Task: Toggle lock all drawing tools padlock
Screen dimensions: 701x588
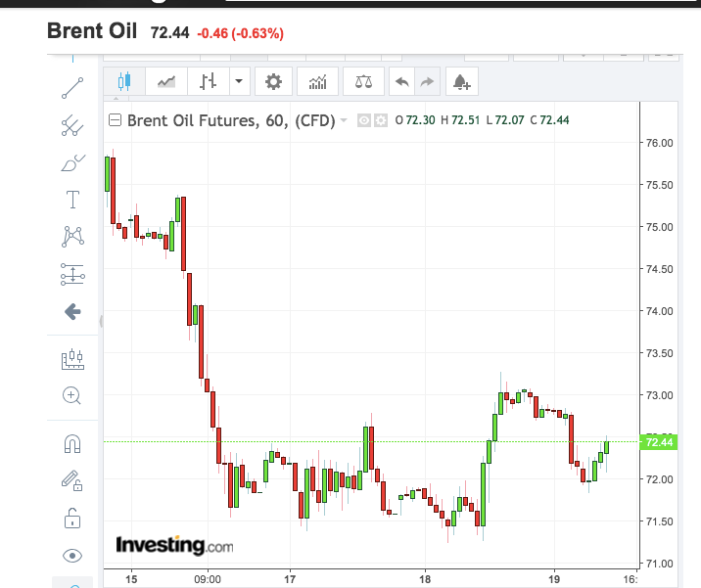Action: [72, 519]
